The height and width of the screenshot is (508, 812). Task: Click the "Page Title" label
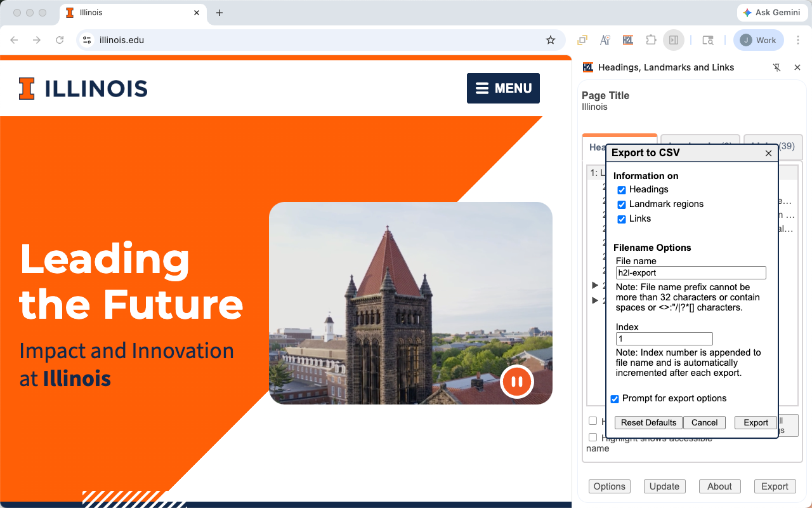[x=605, y=96]
